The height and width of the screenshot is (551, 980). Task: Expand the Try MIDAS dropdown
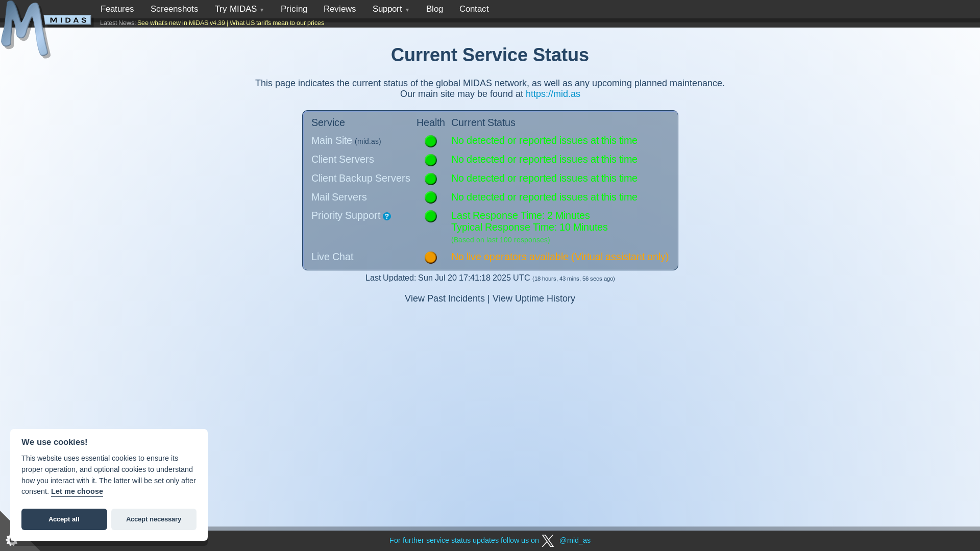(x=239, y=9)
